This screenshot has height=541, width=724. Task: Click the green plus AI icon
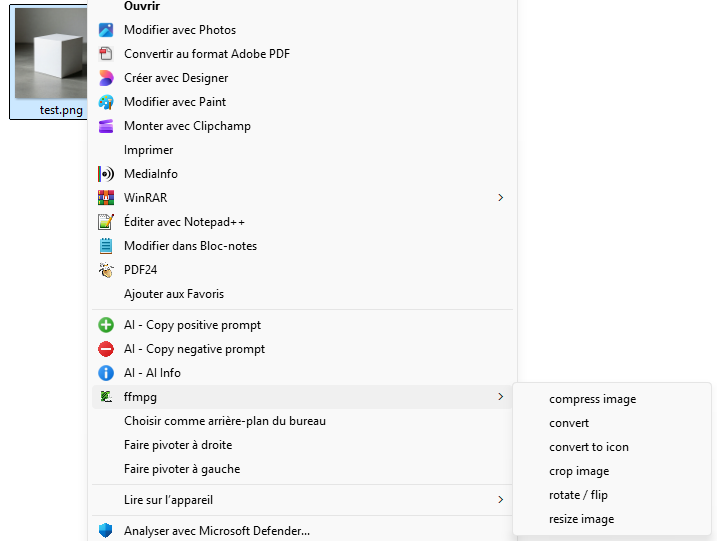(106, 325)
